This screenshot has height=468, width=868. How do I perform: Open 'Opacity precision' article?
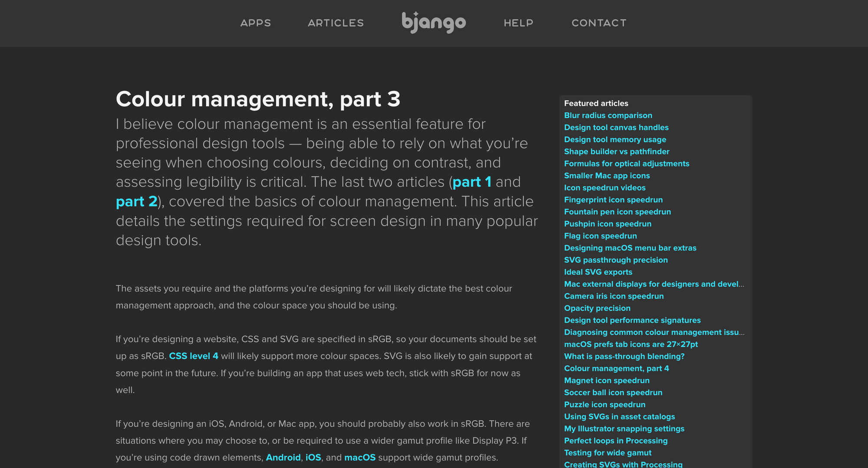point(597,308)
